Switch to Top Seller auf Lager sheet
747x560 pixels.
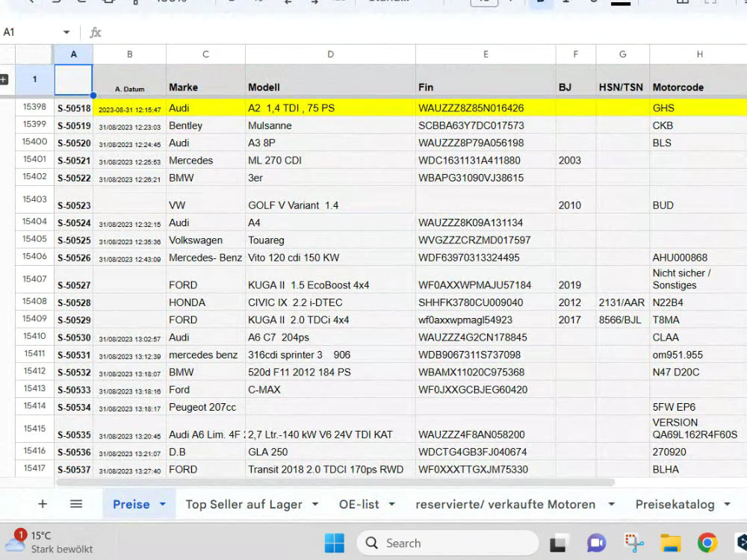click(244, 504)
